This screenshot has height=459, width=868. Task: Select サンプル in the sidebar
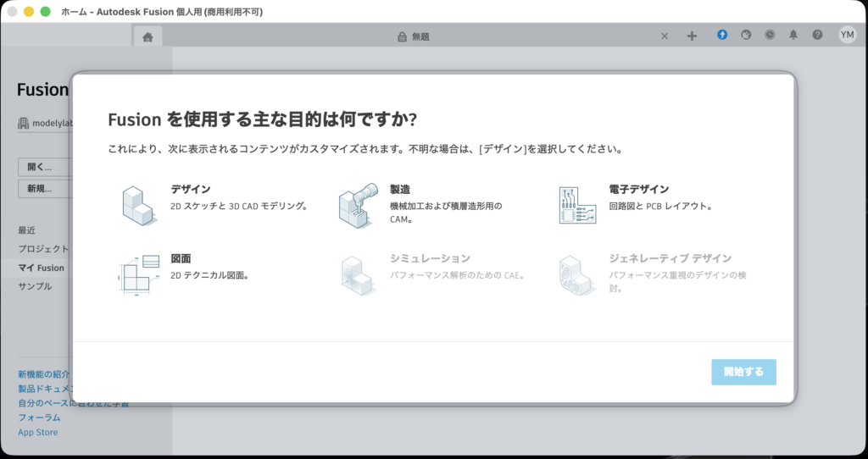pyautogui.click(x=35, y=286)
